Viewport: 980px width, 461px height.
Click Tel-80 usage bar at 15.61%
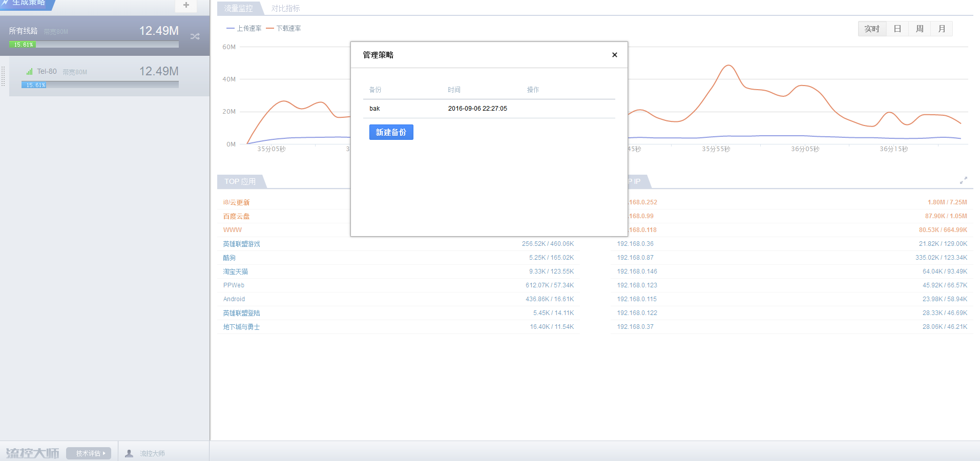[100, 85]
